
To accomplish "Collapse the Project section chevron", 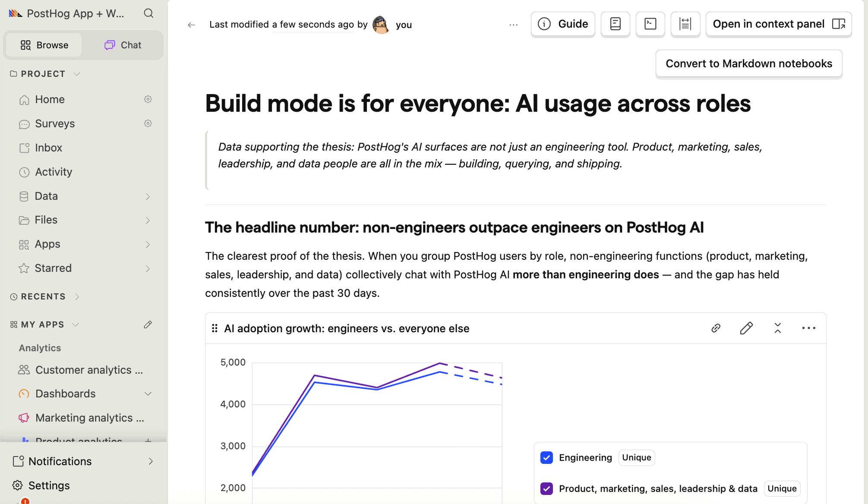I will pyautogui.click(x=77, y=74).
